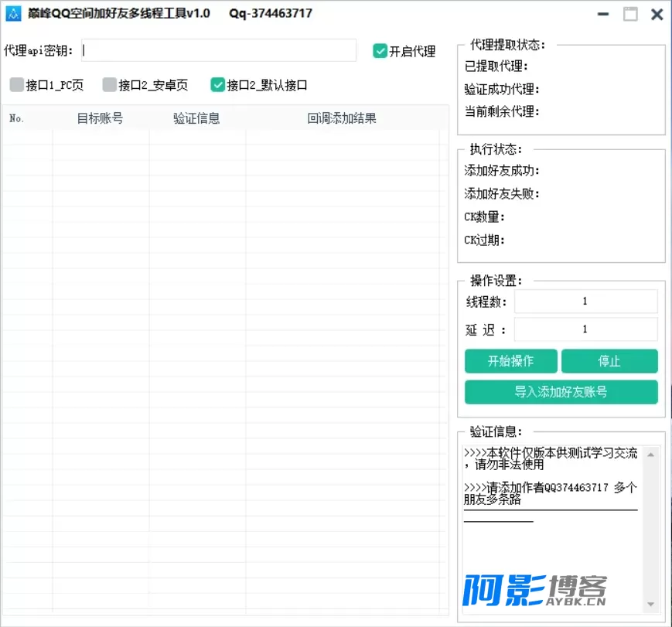Click the log scrollbar down arrow

tap(650, 604)
